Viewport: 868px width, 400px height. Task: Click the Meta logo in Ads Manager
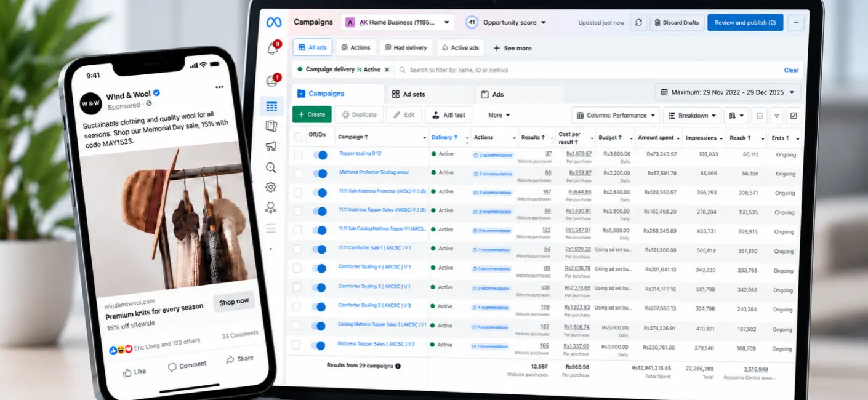(x=273, y=22)
